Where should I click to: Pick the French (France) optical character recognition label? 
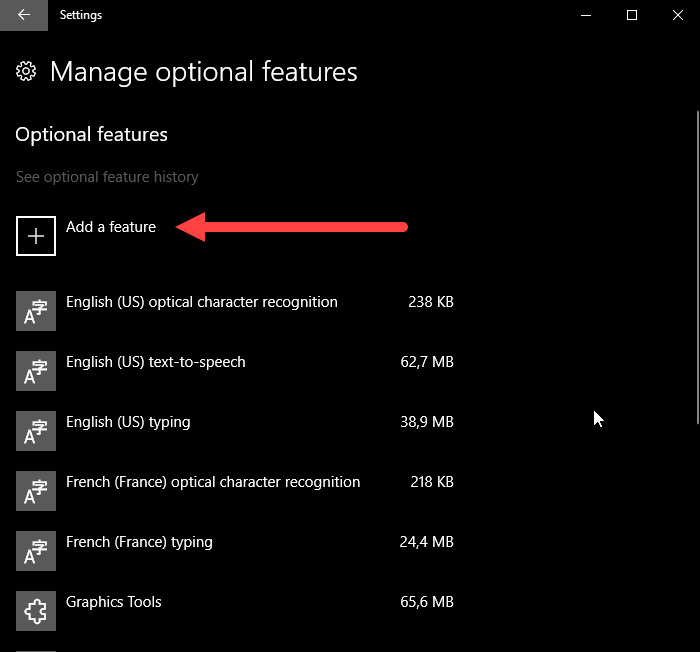tap(212, 482)
